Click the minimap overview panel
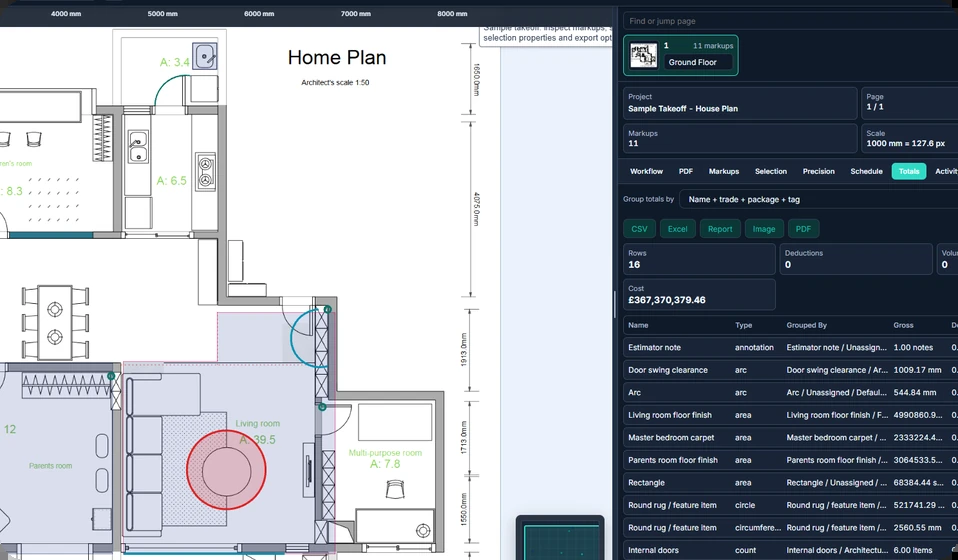 coord(560,538)
